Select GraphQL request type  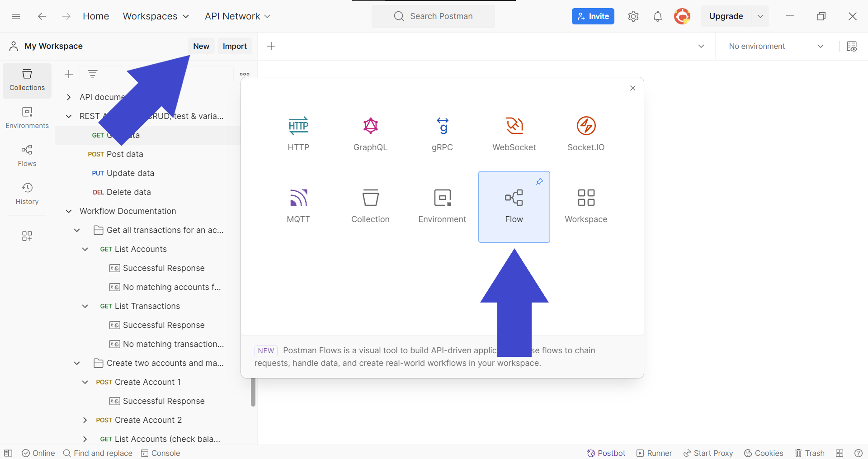coord(370,134)
